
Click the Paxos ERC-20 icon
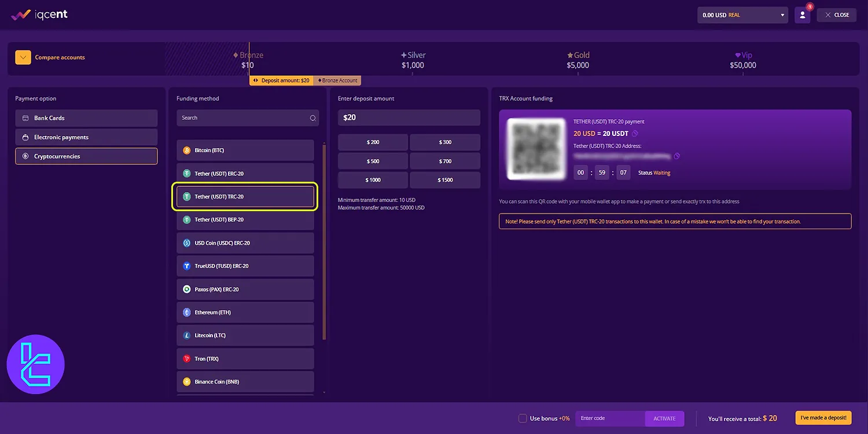[186, 289]
